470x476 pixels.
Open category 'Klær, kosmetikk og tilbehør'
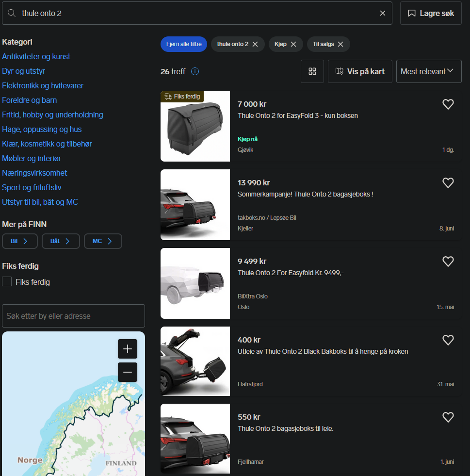click(x=47, y=144)
